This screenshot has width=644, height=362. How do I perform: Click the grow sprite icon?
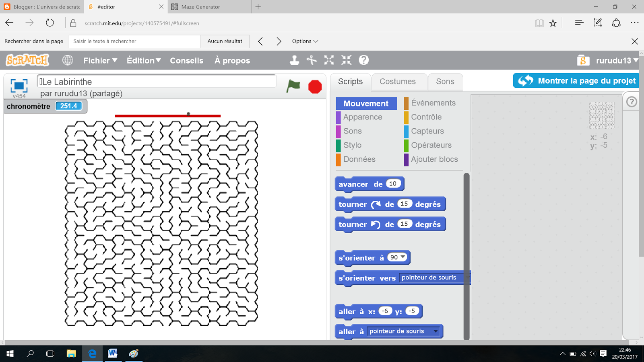(x=329, y=60)
